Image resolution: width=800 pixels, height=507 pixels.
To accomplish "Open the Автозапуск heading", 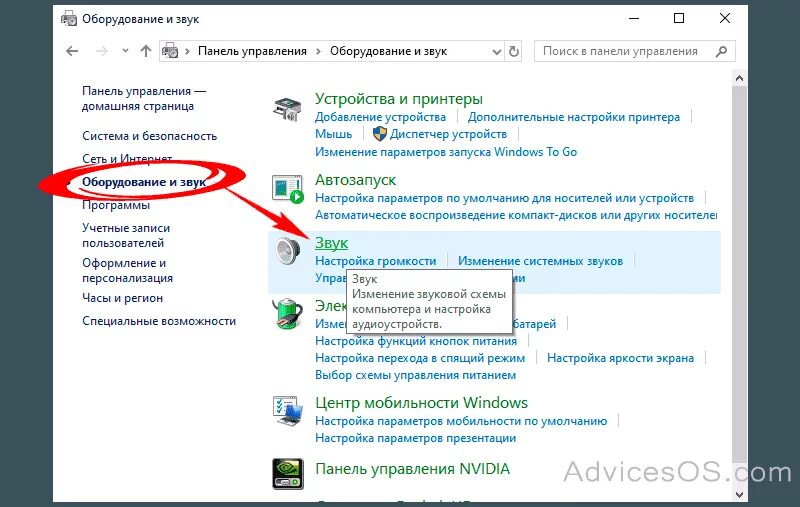I will [x=355, y=180].
